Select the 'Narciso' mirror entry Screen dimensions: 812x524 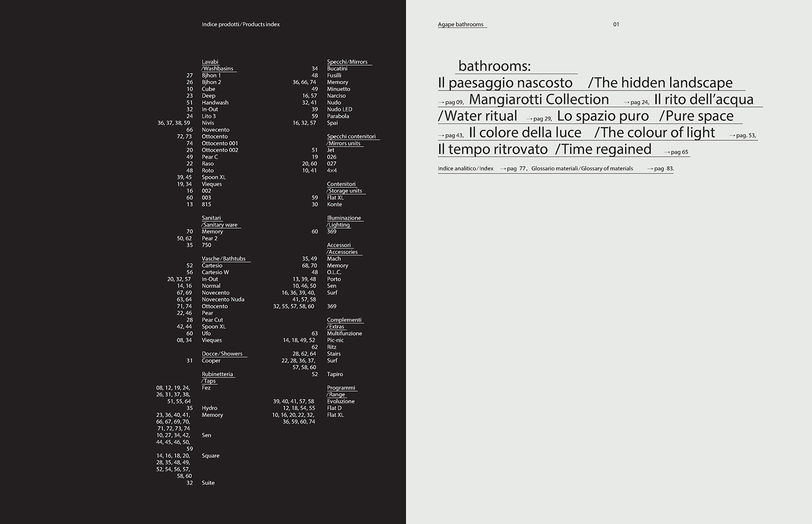tap(336, 96)
